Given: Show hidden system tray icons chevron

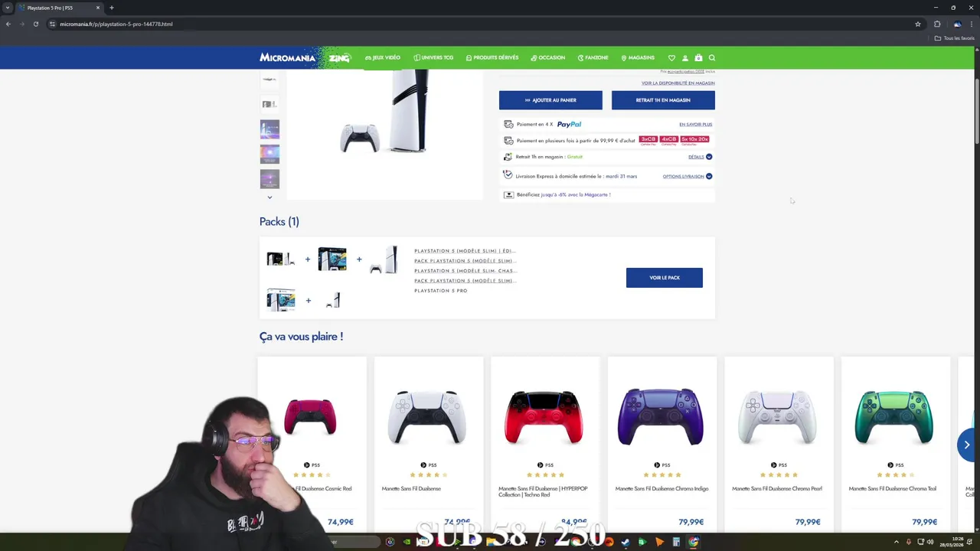Looking at the screenshot, I should pyautogui.click(x=897, y=542).
